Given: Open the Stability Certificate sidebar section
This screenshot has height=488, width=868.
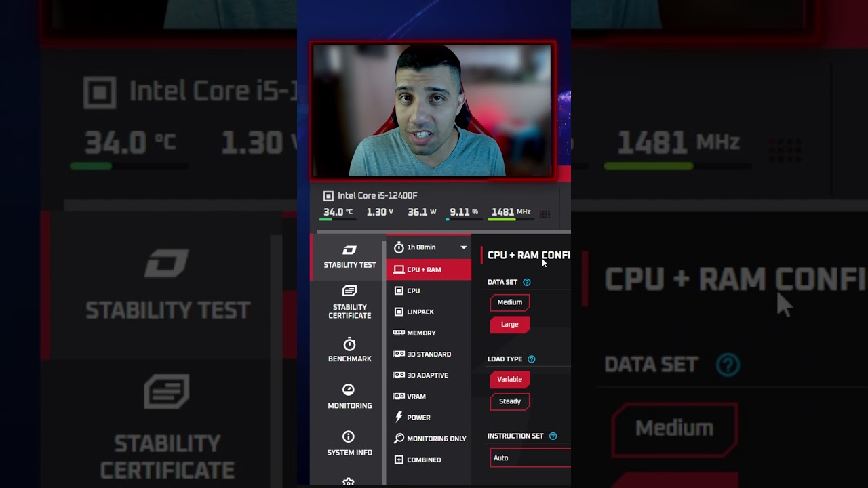Looking at the screenshot, I should click(349, 302).
